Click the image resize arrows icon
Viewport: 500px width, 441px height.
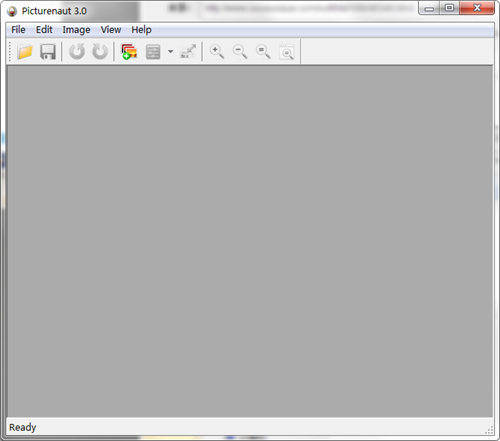point(188,52)
